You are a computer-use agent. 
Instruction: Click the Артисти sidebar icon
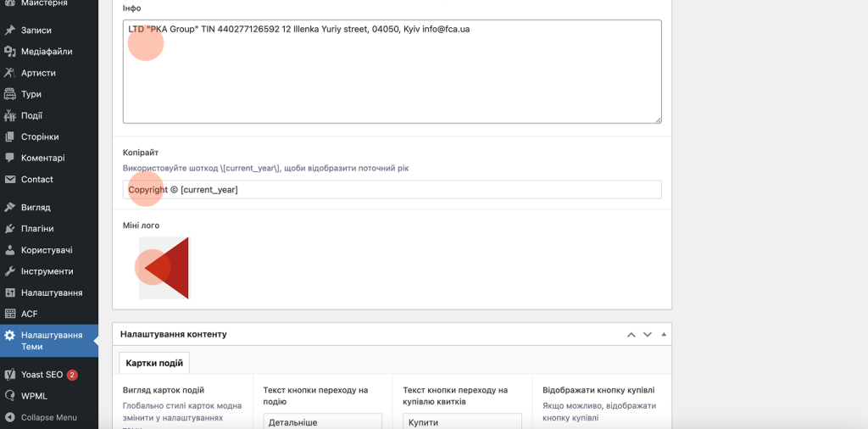(10, 73)
